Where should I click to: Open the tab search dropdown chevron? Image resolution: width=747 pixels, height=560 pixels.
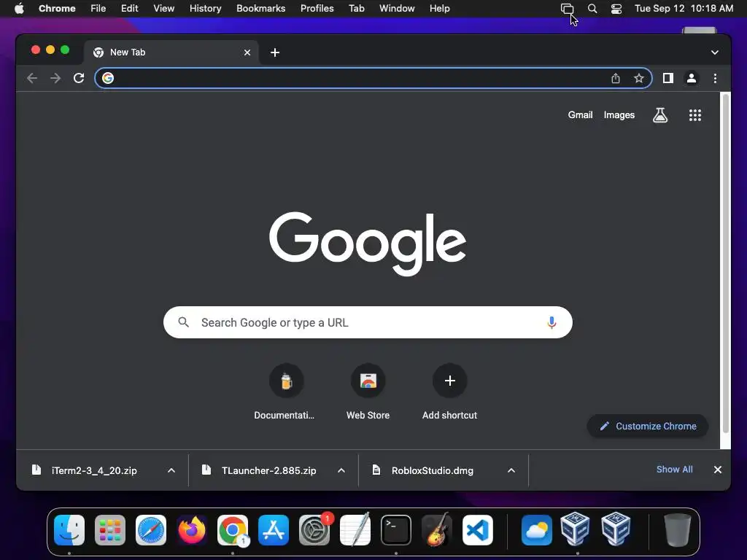715,52
